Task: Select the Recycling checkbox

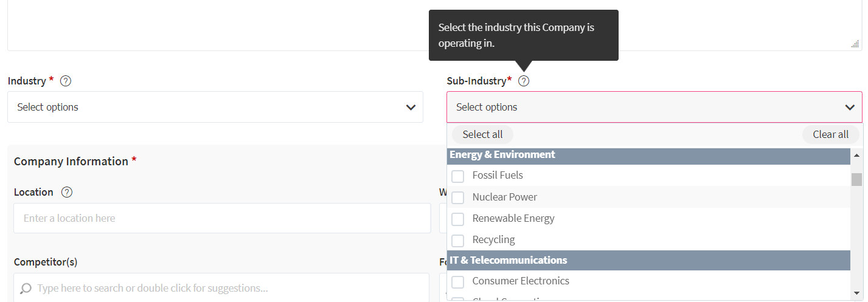Action: (458, 240)
